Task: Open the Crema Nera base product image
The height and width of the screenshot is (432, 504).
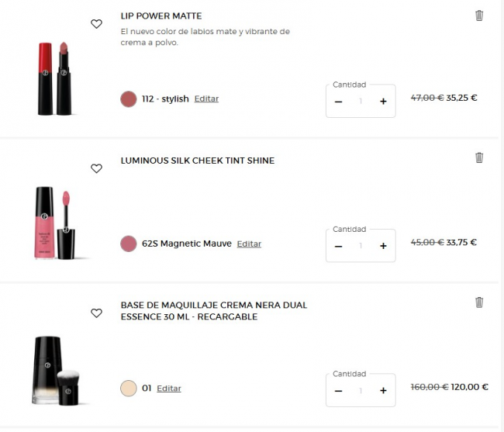Action: (x=56, y=370)
